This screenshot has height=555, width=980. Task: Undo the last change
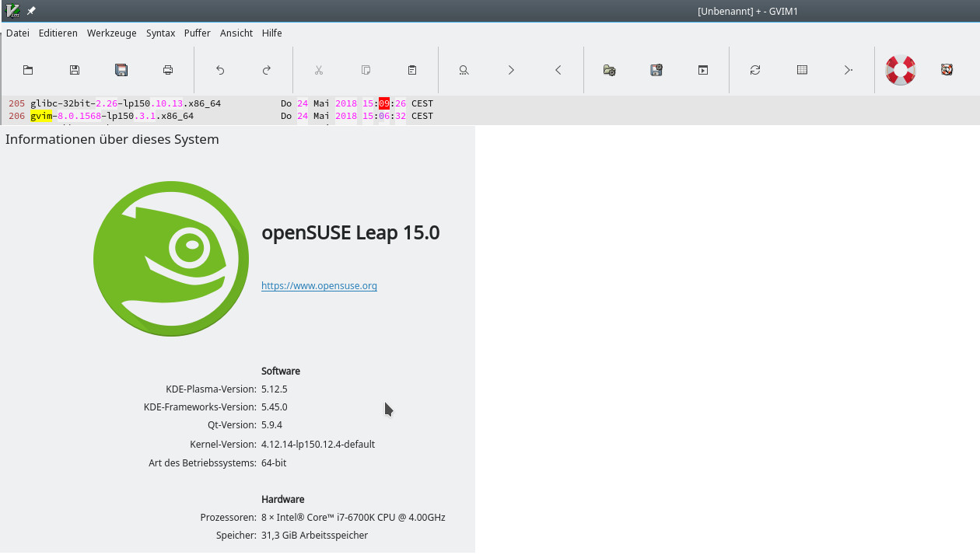220,69
